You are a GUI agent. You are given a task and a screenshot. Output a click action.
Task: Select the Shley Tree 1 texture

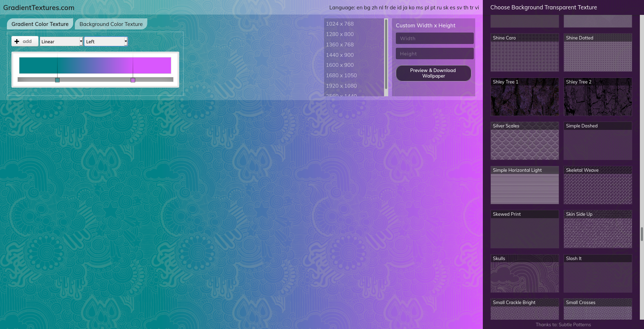point(524,97)
